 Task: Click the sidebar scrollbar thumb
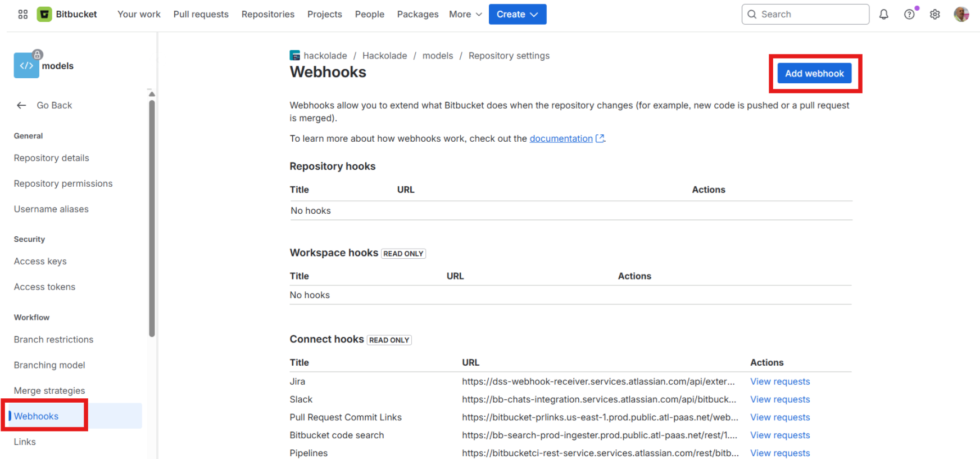(x=152, y=218)
